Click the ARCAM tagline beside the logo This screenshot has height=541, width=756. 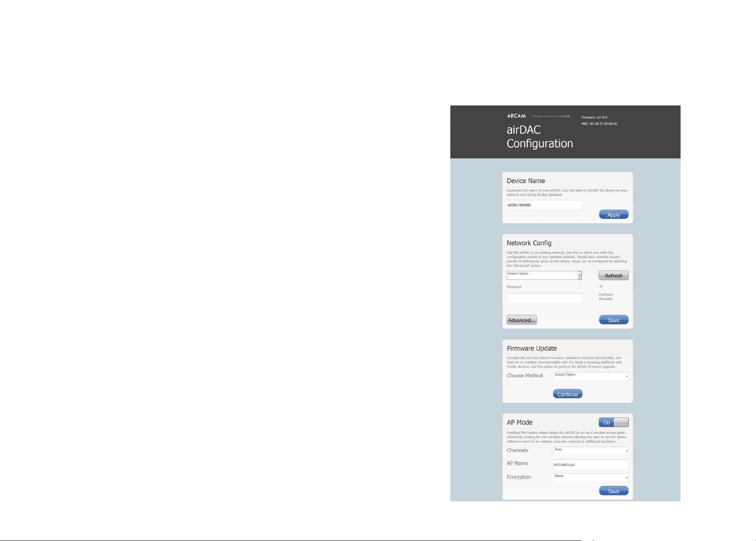tap(551, 116)
